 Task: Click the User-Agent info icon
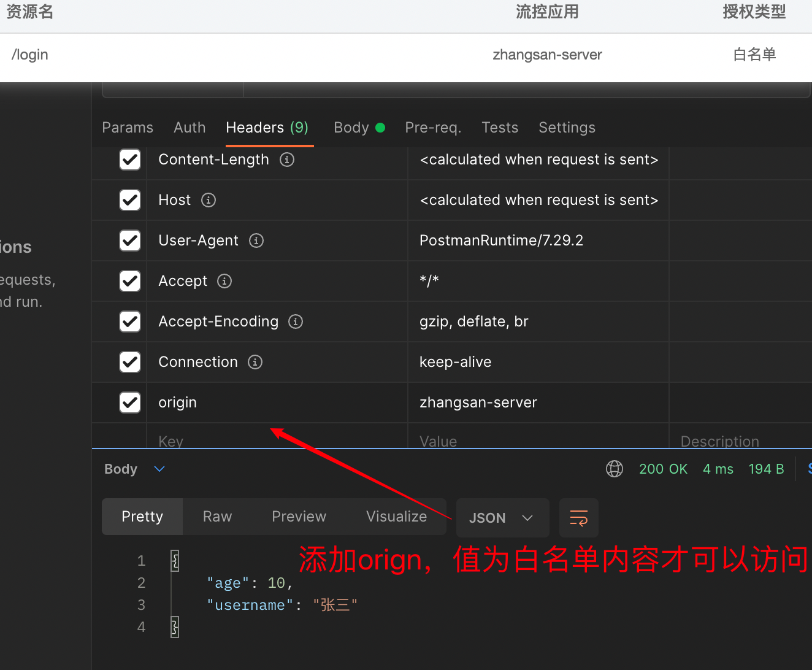coord(256,241)
